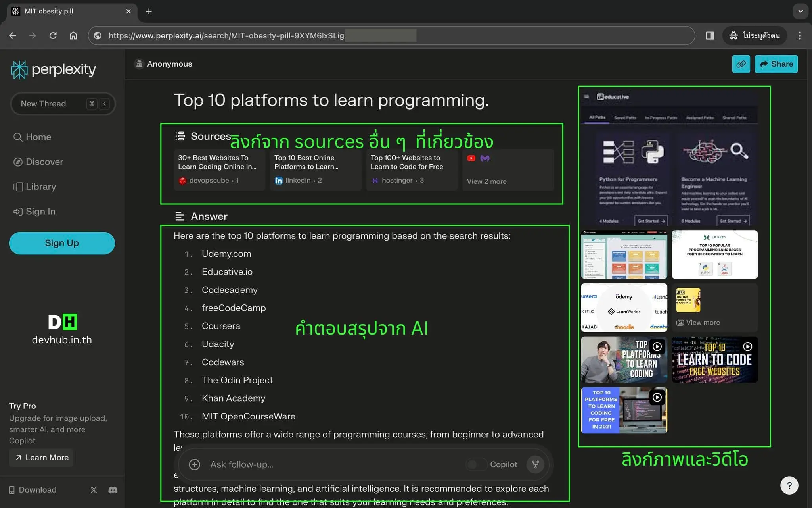Click the browser forward arrow
Viewport: 812px width, 508px height.
[x=33, y=36]
